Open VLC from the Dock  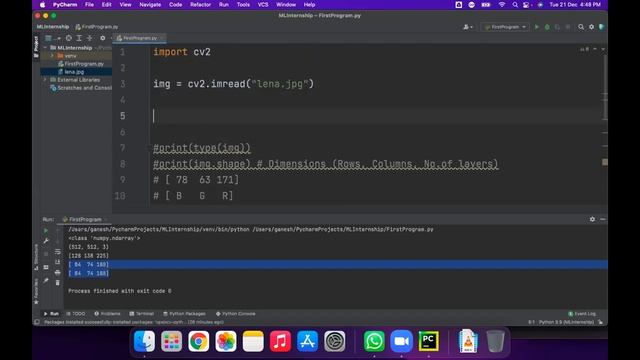[x=468, y=341]
